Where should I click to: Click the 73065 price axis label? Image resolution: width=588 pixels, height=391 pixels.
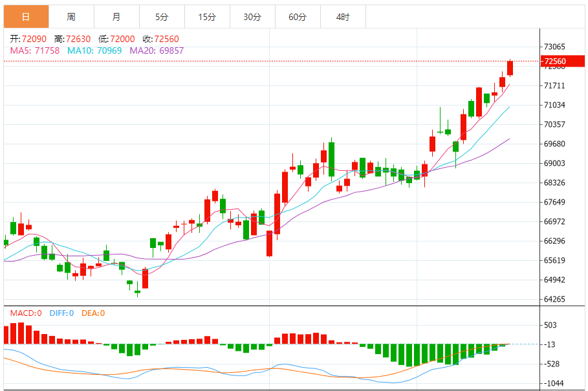554,47
